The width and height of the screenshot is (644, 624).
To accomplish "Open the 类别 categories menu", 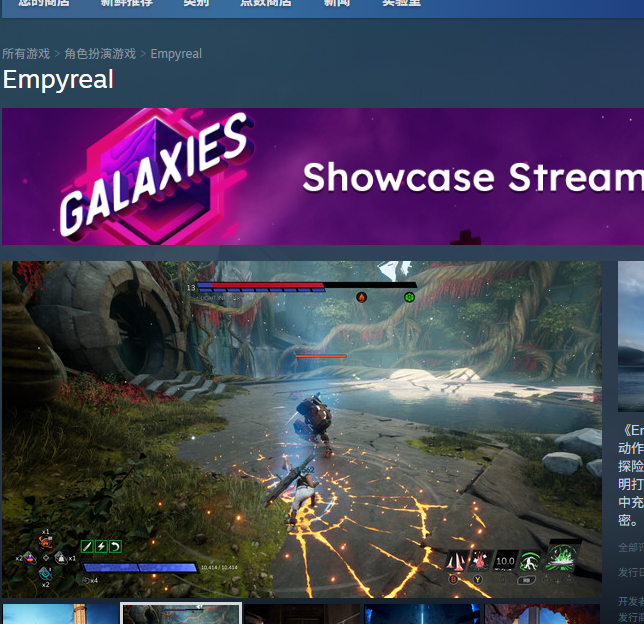I will (x=196, y=3).
